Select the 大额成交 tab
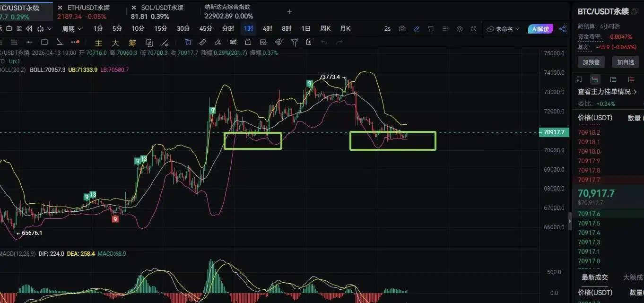The width and height of the screenshot is (644, 303). pos(634,277)
